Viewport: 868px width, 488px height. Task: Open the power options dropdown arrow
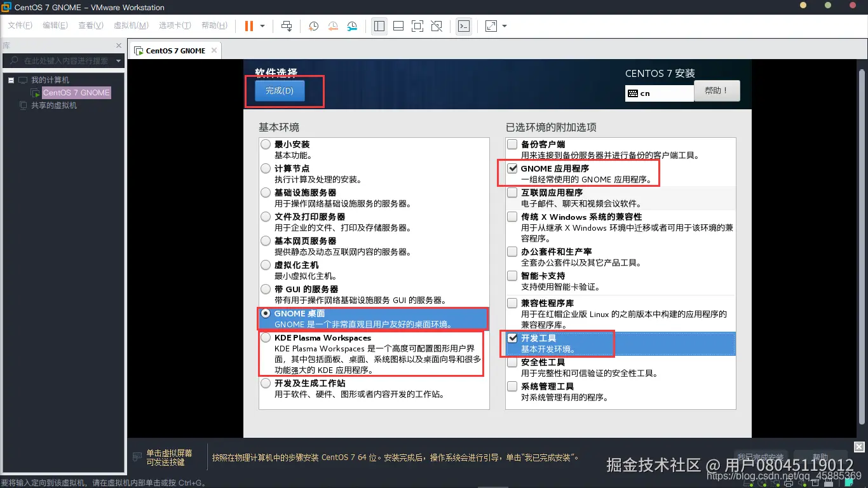tap(263, 26)
